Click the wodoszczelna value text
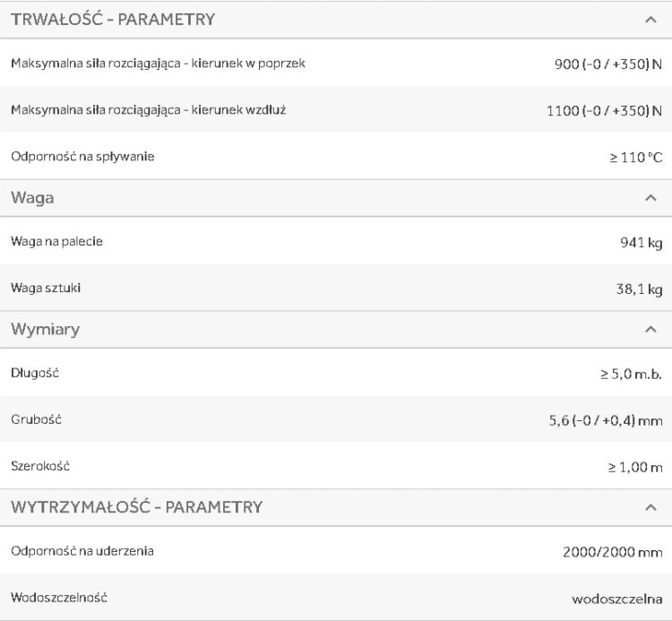Screen dimensions: 672x621 [617, 599]
